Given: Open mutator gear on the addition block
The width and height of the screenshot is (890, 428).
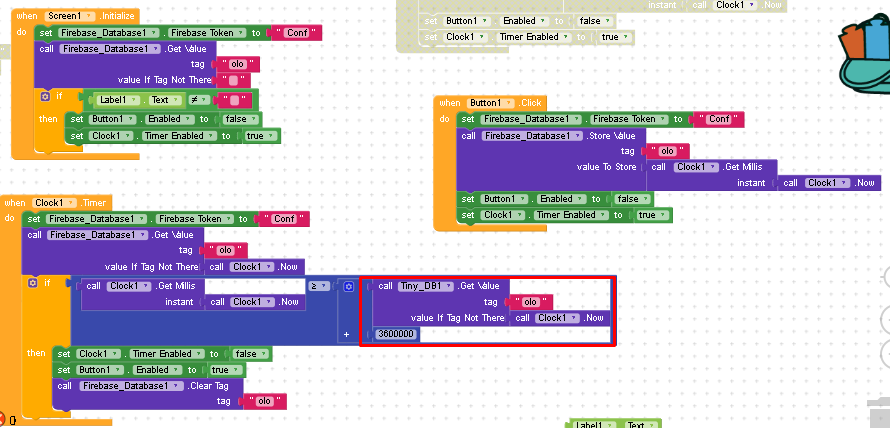Looking at the screenshot, I should coord(348,286).
